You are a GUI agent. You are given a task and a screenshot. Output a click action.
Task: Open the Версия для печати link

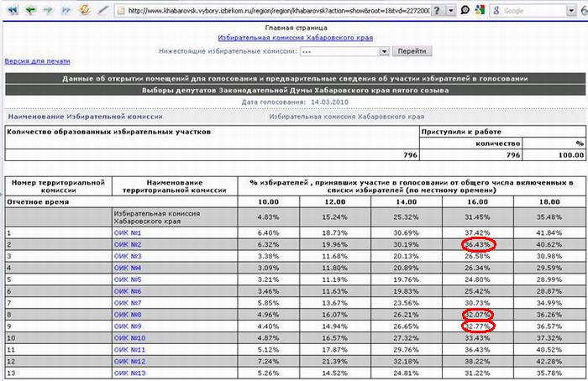[38, 61]
